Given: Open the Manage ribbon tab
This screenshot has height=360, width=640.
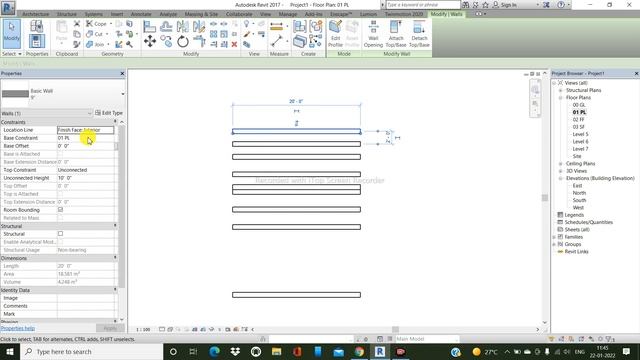Looking at the screenshot, I should [x=288, y=14].
